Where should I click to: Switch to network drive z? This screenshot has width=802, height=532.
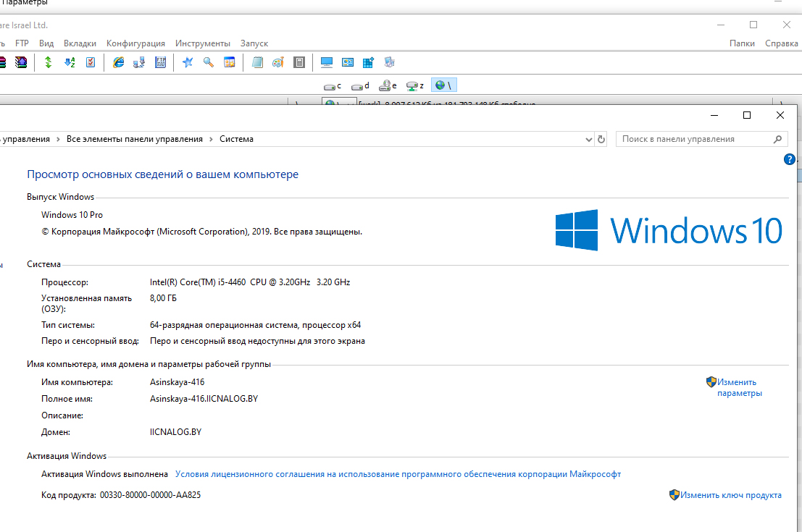pos(415,85)
